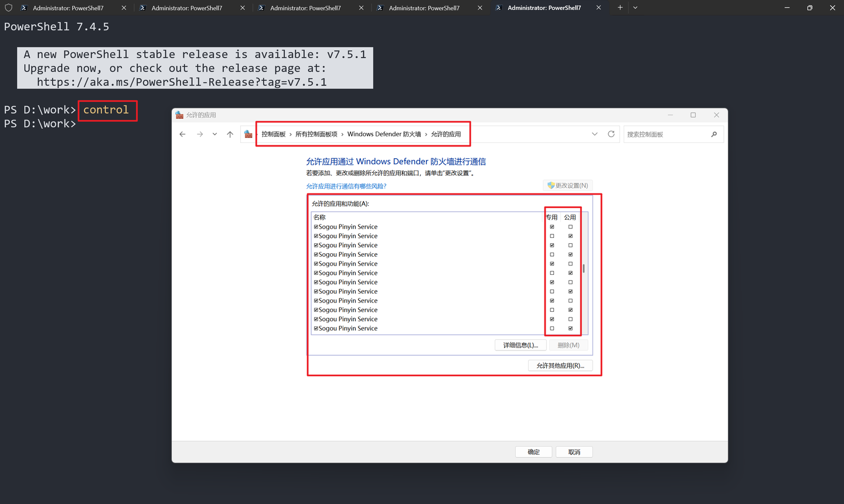The height and width of the screenshot is (504, 844).
Task: Restore down the terminal window
Action: [809, 8]
